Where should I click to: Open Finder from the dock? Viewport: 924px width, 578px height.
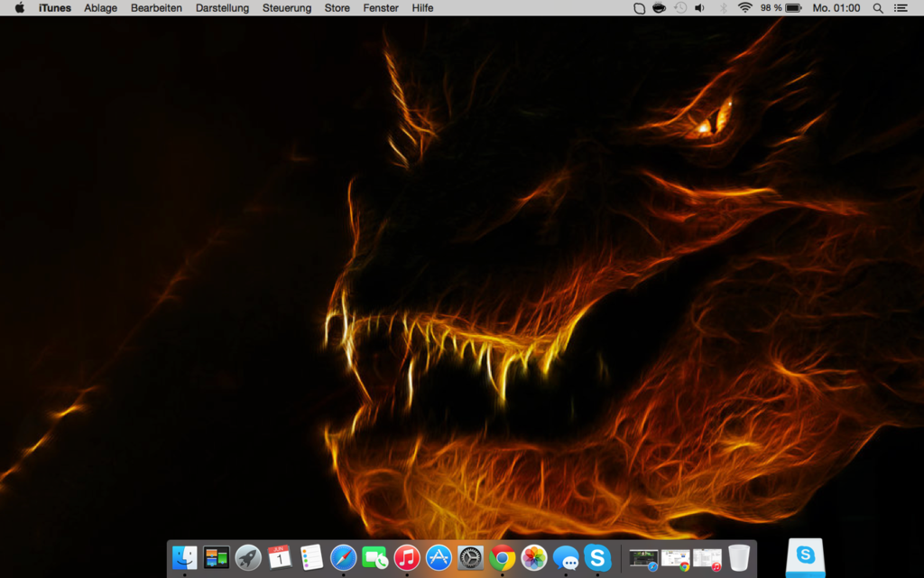tap(184, 557)
